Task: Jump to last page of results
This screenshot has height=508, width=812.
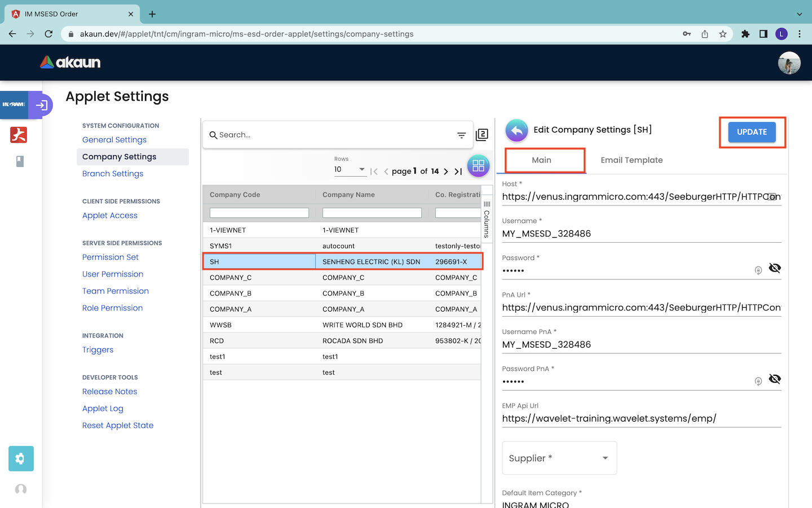Action: tap(458, 172)
